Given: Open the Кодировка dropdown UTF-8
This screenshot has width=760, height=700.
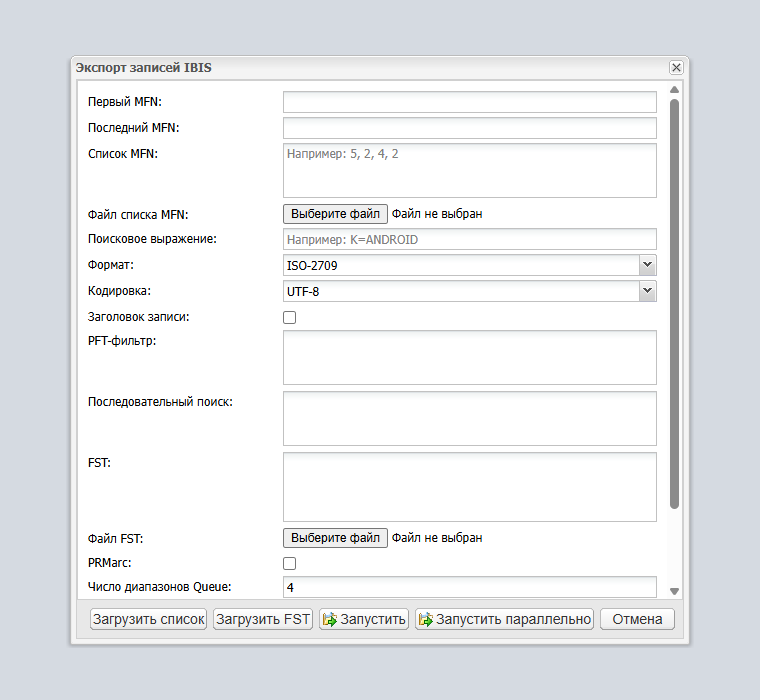Looking at the screenshot, I should point(470,291).
